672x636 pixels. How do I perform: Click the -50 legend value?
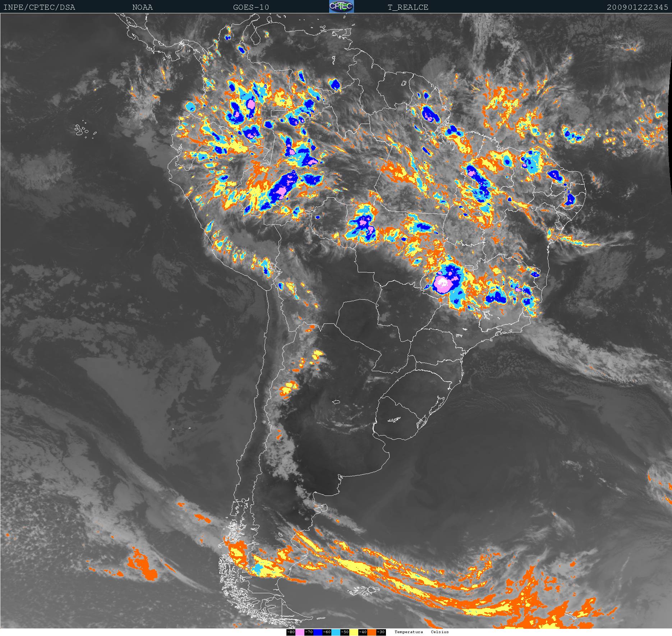tap(345, 632)
